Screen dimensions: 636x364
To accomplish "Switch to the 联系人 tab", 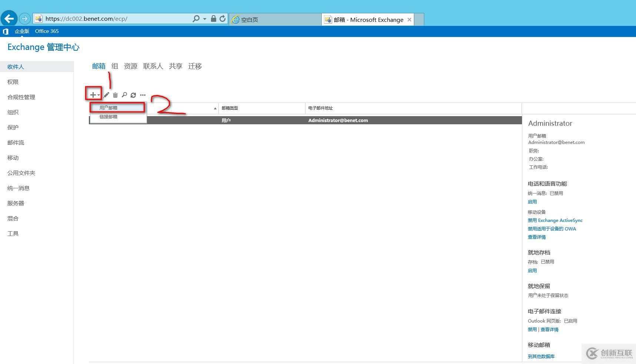I will point(153,66).
